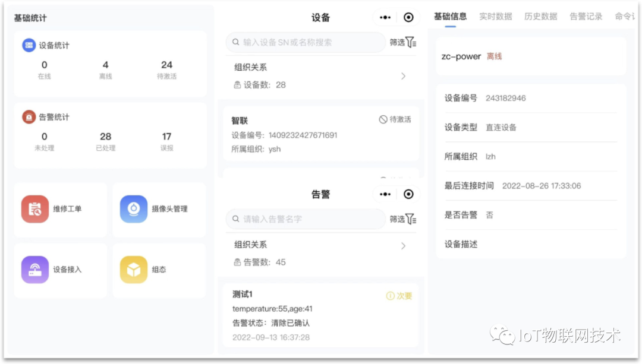Expand 组织关系 in the alarm panel
Screen dimensions: 642x364
pyautogui.click(x=403, y=246)
